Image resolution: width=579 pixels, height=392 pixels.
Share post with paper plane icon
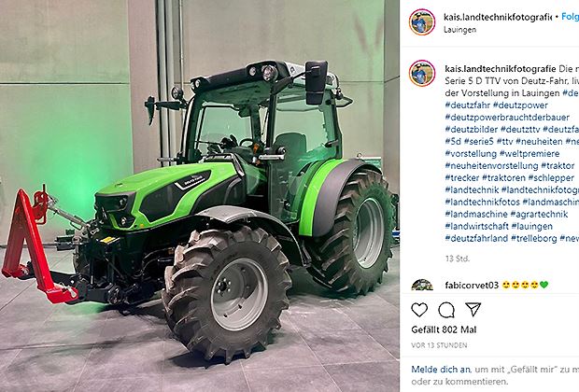(x=473, y=309)
